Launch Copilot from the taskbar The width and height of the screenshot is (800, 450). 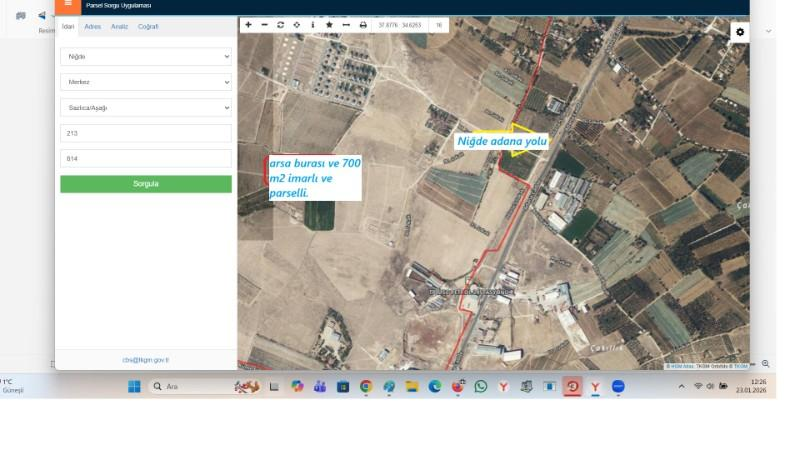[297, 386]
